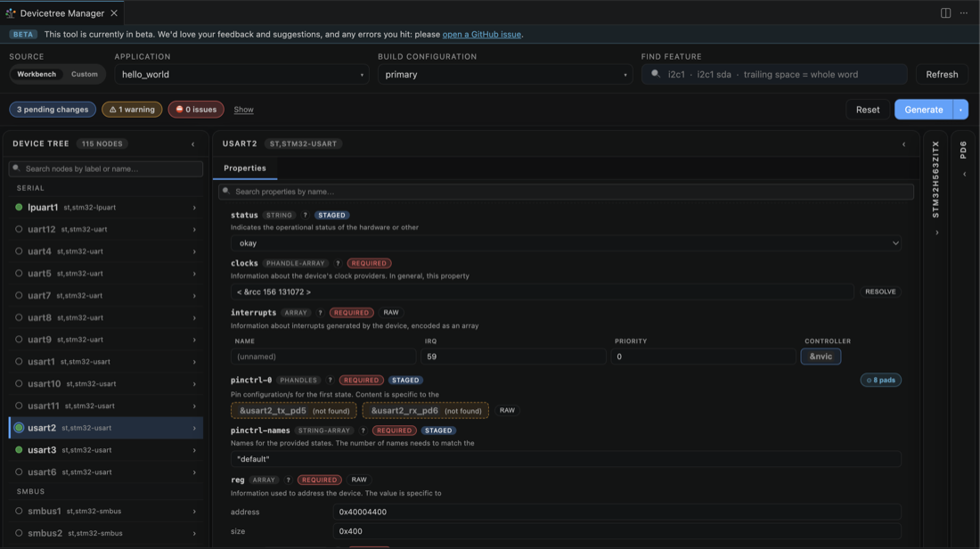This screenshot has height=549, width=980.
Task: Toggle the uart12 node status circle
Action: coord(19,229)
